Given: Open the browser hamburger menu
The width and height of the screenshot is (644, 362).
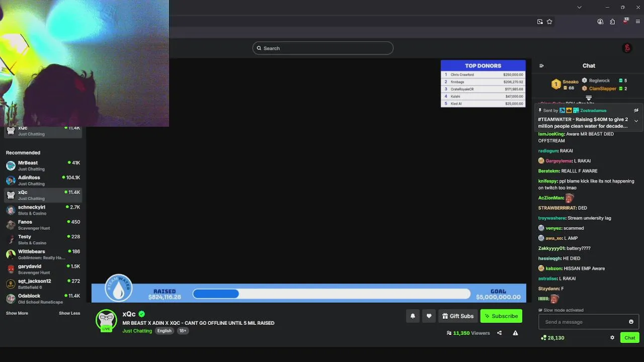Looking at the screenshot, I should coord(638,22).
